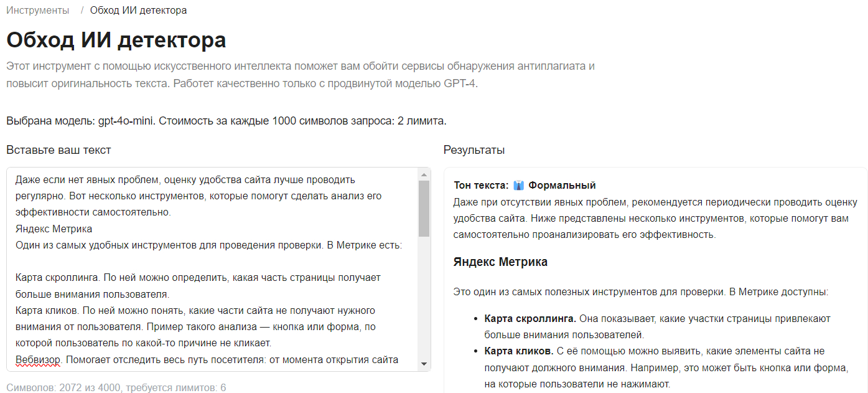Click the scrollbar thumb in the text box
The width and height of the screenshot is (868, 393).
[424, 208]
